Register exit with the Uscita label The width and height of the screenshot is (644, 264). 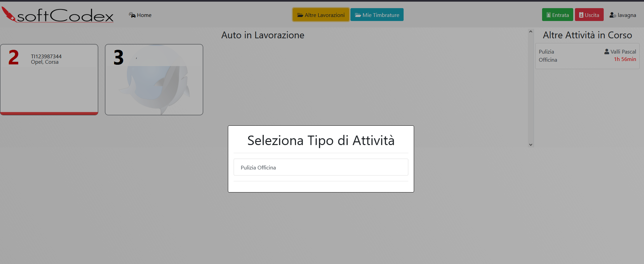pos(592,15)
